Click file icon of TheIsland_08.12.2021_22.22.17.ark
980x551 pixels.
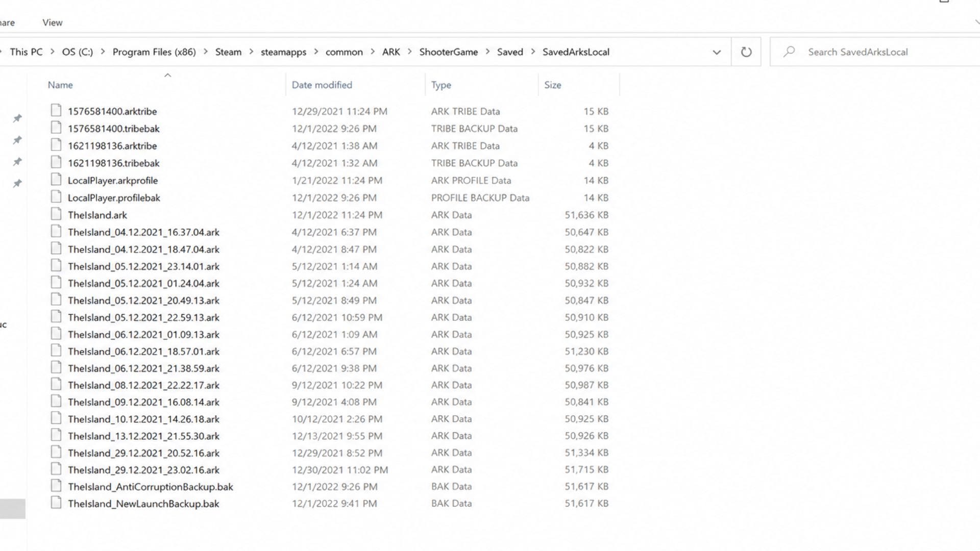point(56,384)
